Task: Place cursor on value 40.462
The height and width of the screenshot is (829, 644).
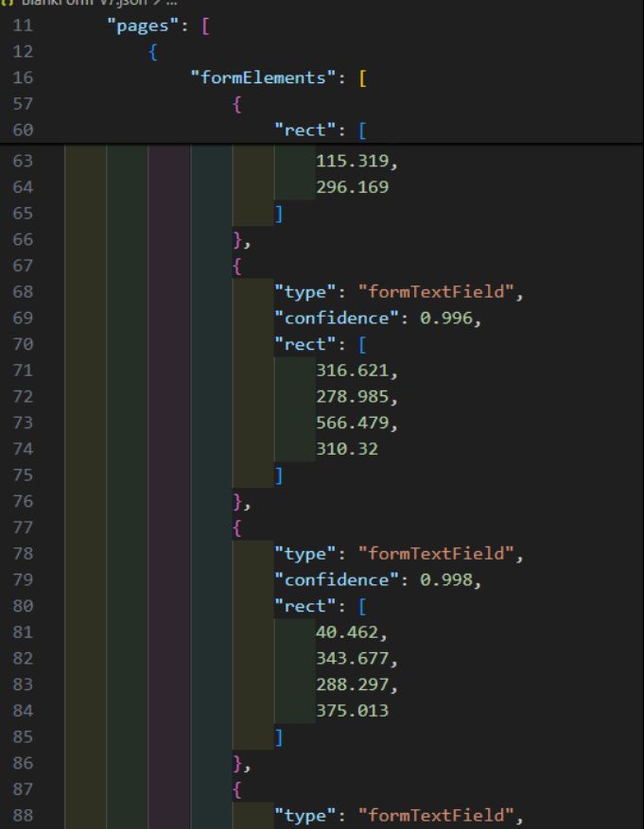Action: pos(347,631)
